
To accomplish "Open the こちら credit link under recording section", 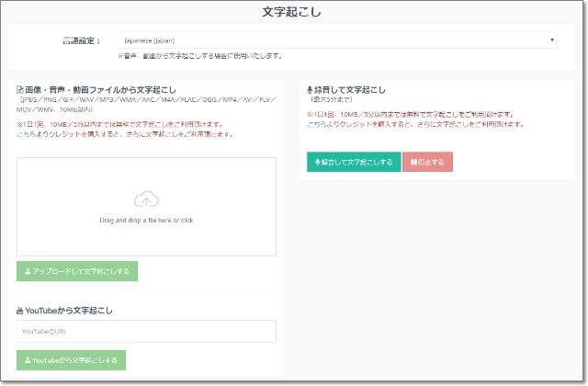I will click(x=318, y=125).
